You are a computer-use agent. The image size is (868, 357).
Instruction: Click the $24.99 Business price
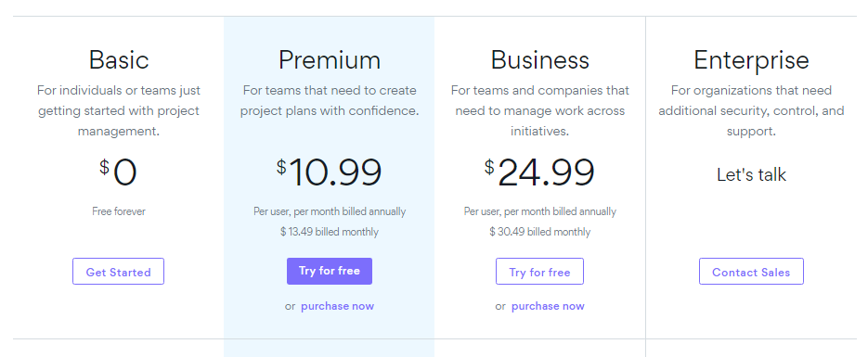point(539,172)
